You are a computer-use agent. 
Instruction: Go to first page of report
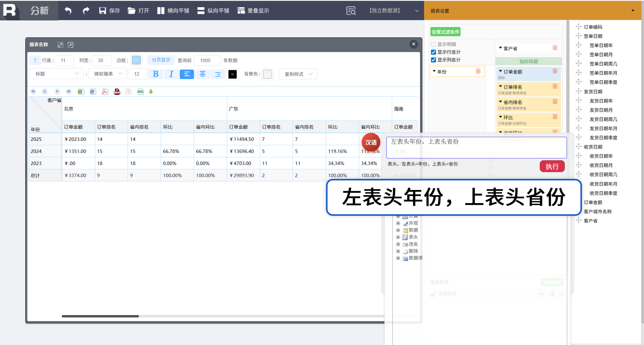point(33,91)
